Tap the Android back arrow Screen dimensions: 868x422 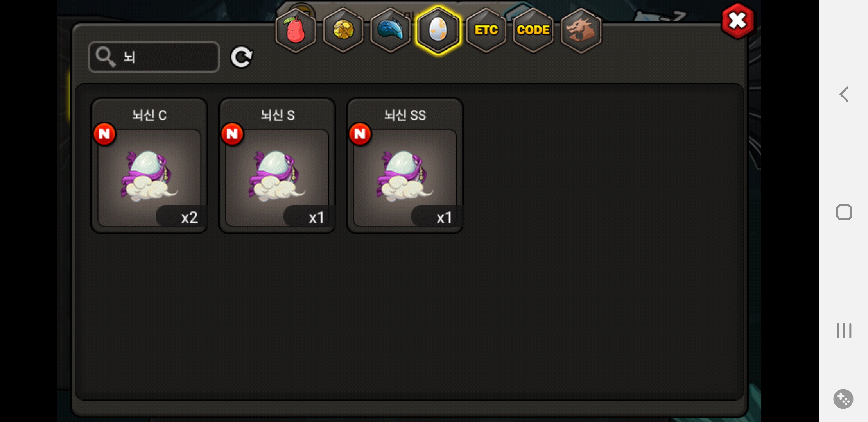coord(844,94)
